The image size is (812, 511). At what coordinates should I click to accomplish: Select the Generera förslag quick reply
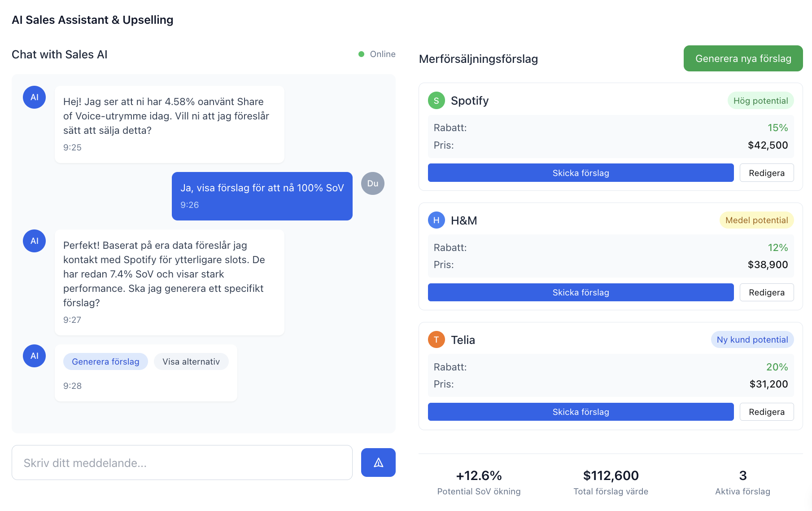105,361
